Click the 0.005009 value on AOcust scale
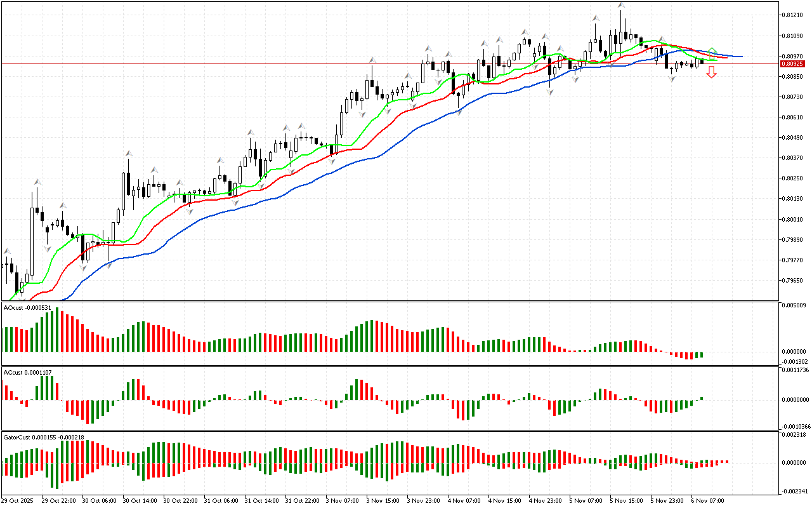 click(x=794, y=305)
